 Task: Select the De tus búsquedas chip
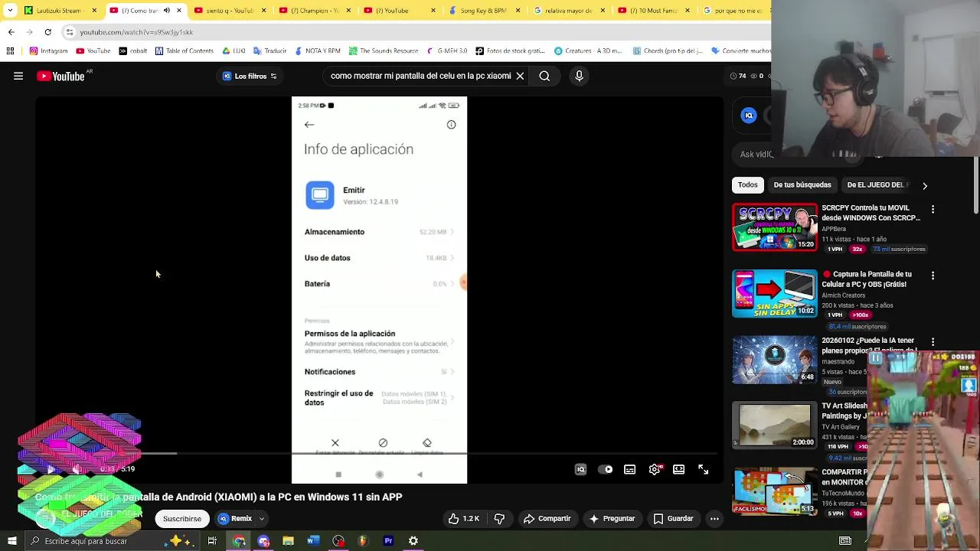pyautogui.click(x=802, y=185)
